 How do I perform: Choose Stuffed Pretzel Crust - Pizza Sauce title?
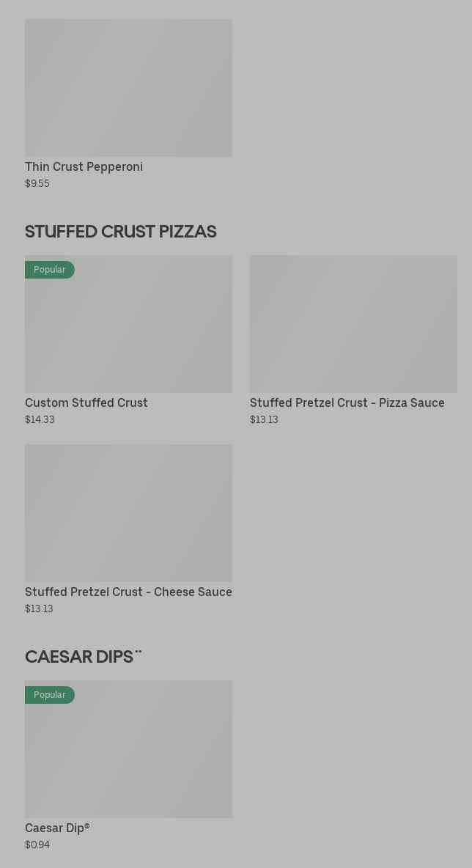click(x=347, y=402)
